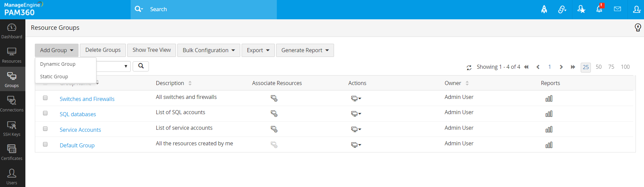Click the Show Tree View button
This screenshot has height=187, width=644.
pos(152,50)
